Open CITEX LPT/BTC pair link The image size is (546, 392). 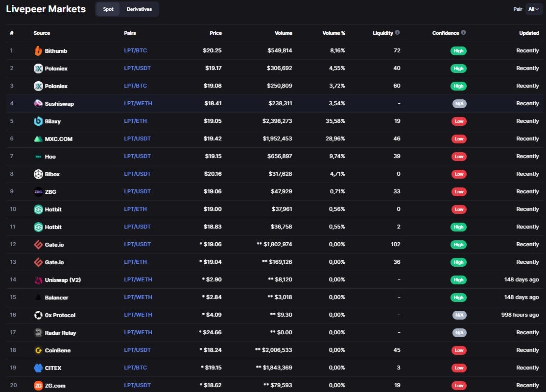136,368
